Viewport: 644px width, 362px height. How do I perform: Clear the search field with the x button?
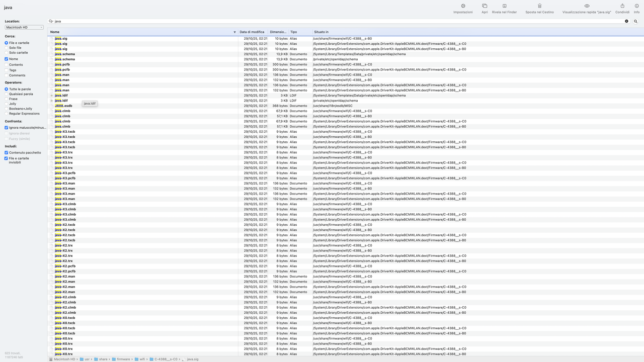(626, 21)
